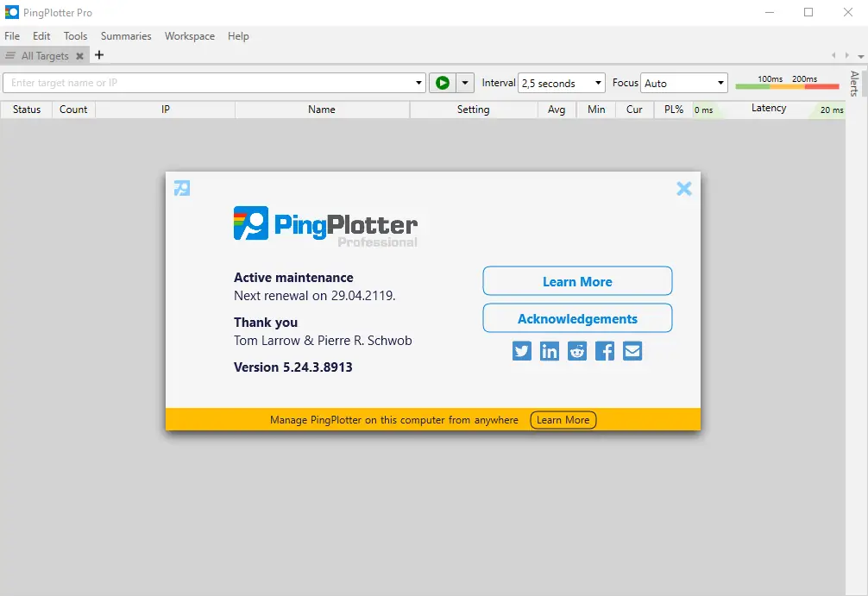Image resolution: width=868 pixels, height=596 pixels.
Task: Click the Tom Larrow & Pierre R. Schwob text
Action: pos(323,341)
